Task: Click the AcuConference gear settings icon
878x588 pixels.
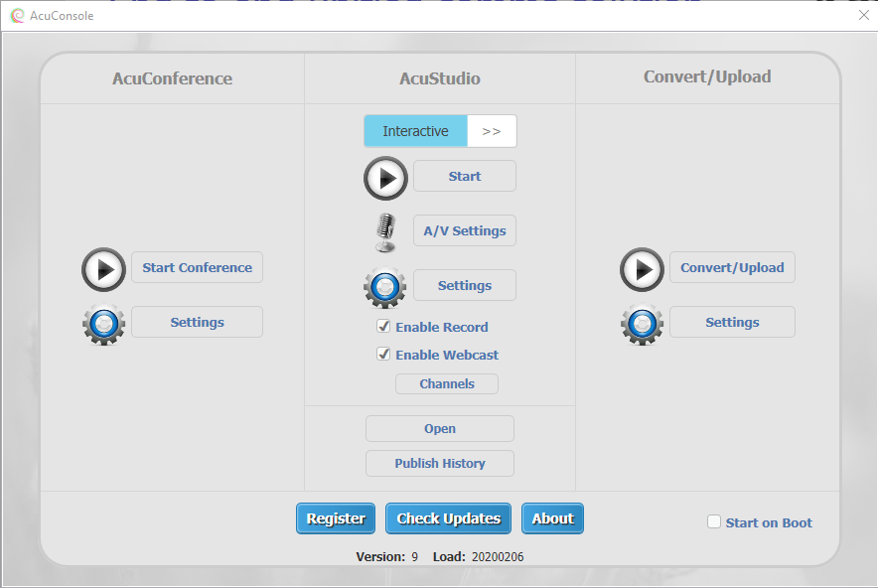Action: point(103,325)
